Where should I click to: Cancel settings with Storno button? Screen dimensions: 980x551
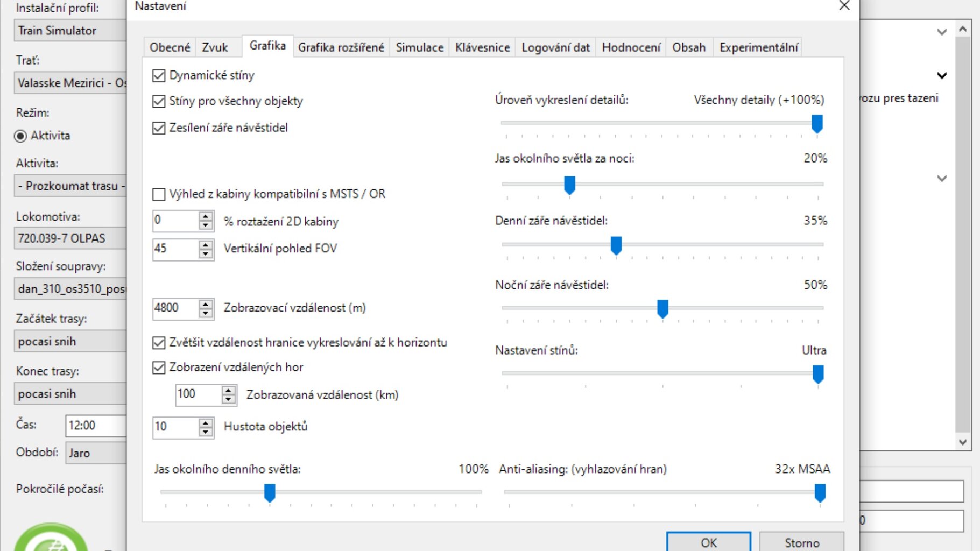tap(801, 542)
